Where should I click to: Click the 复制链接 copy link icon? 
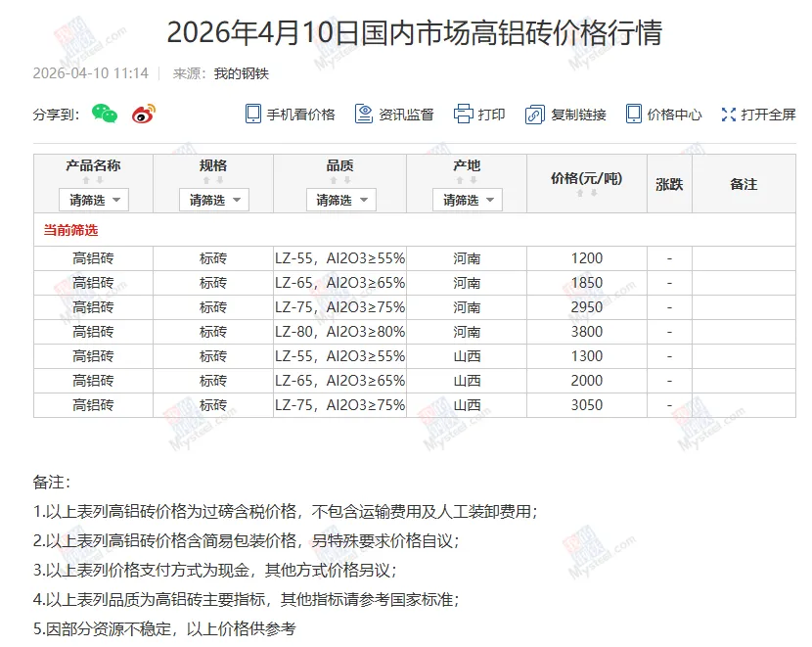(534, 114)
